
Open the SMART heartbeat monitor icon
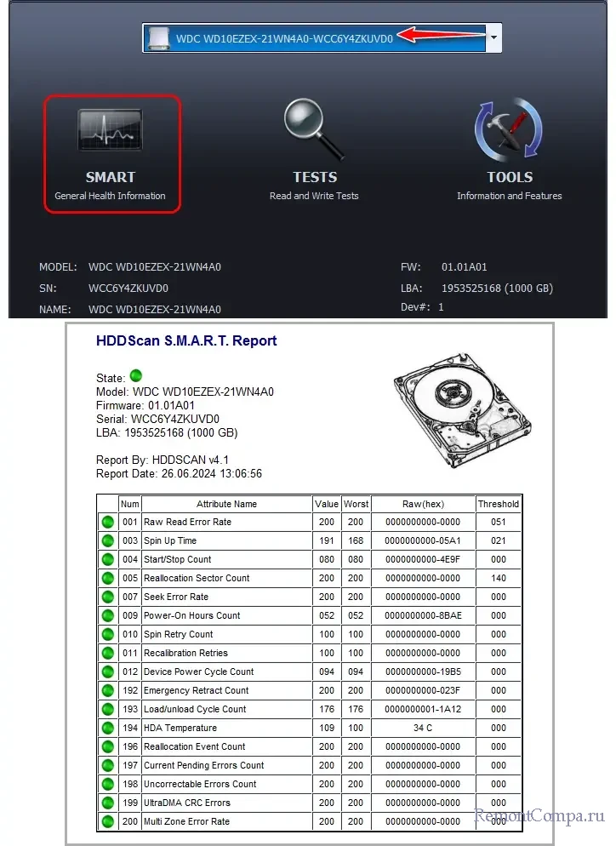click(111, 133)
